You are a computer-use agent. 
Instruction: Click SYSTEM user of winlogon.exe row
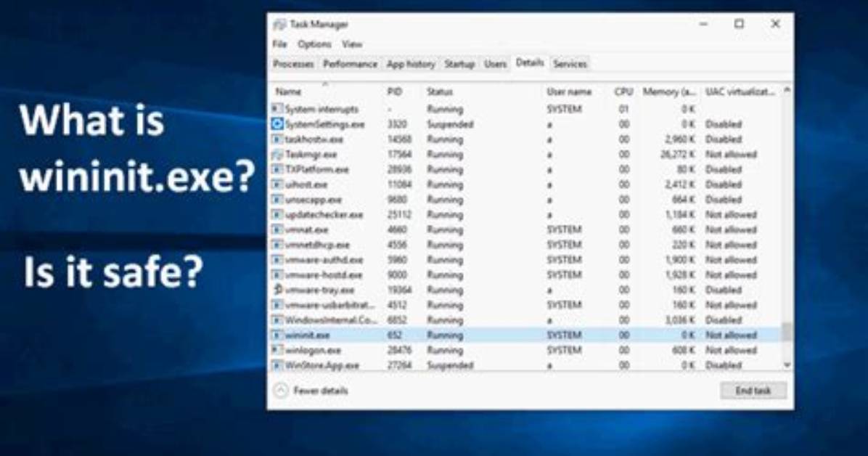pyautogui.click(x=564, y=350)
